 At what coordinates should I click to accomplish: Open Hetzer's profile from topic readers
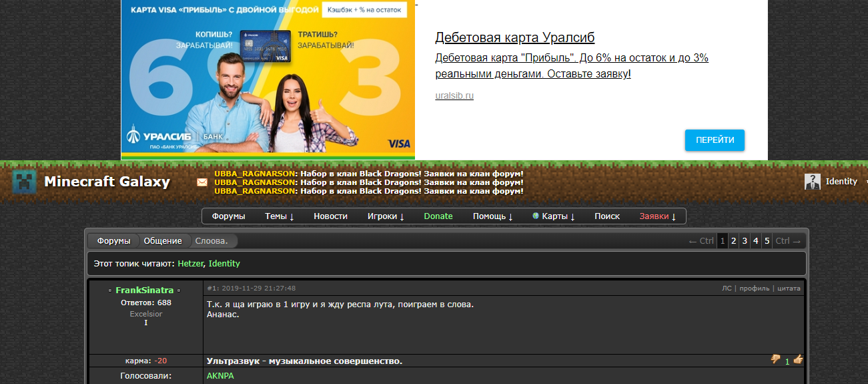click(x=190, y=264)
